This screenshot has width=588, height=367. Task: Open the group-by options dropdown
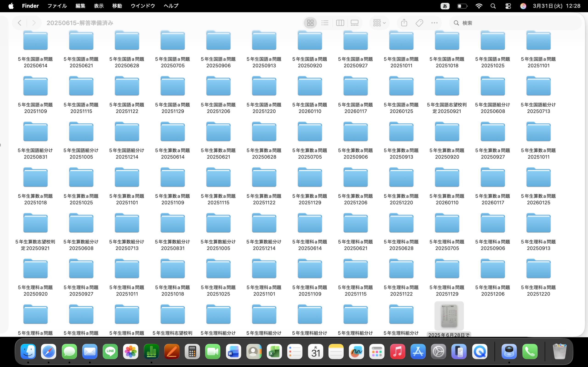(379, 23)
